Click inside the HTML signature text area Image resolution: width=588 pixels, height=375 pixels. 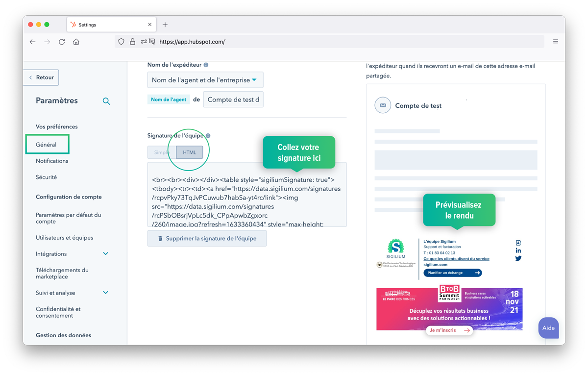point(247,195)
